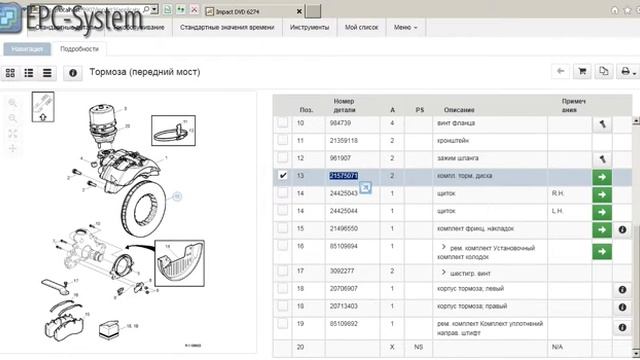Click the brake disc callout in diagram
640x360 pixels.
[177, 197]
